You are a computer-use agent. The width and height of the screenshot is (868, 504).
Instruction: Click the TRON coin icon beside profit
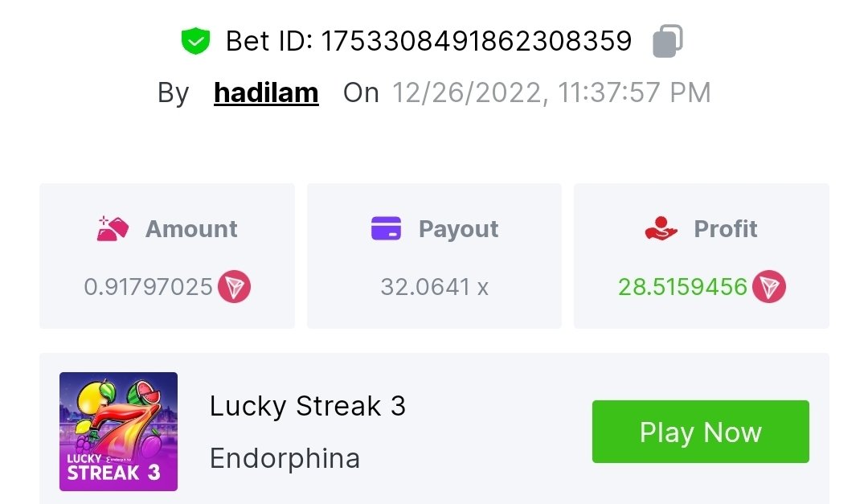point(769,287)
